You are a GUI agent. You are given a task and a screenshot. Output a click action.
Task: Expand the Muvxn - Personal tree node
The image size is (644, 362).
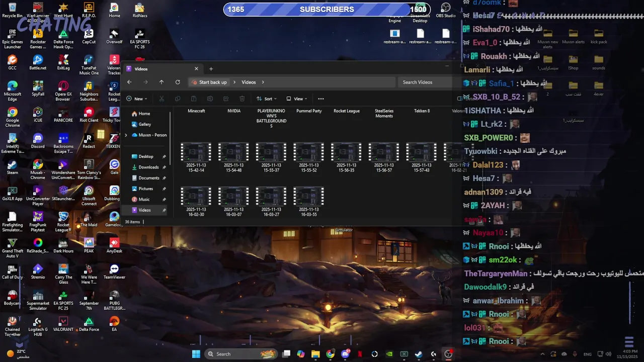coord(126,135)
